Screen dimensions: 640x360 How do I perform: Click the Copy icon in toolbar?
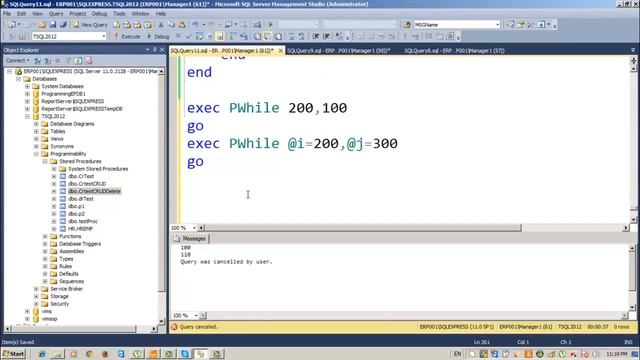click(x=171, y=24)
